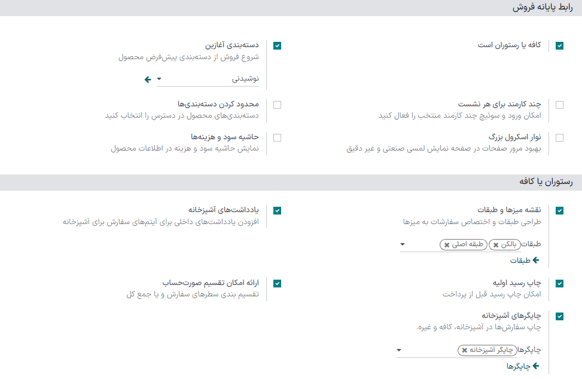Disable یادداشت‌های آشپزخانه checkbox
Viewport: 582px width, 392px height.
[x=277, y=210]
